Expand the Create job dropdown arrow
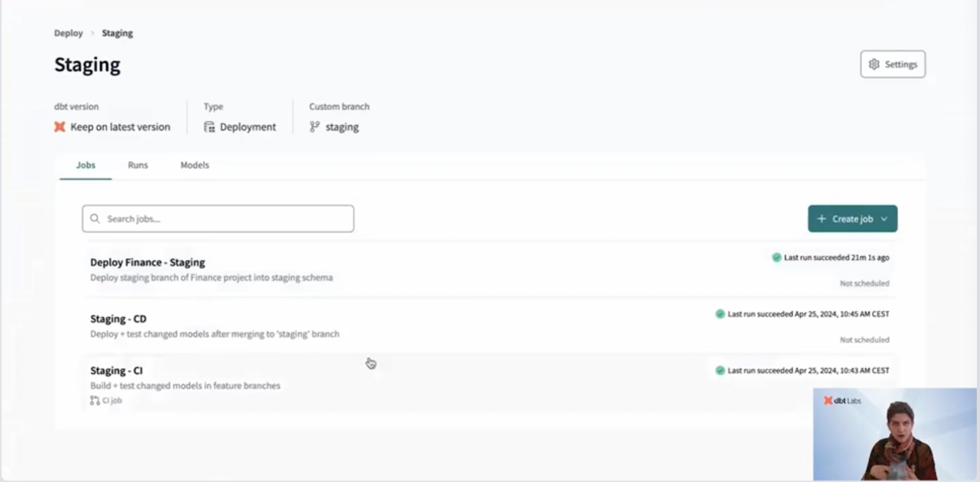980x482 pixels. pyautogui.click(x=884, y=219)
